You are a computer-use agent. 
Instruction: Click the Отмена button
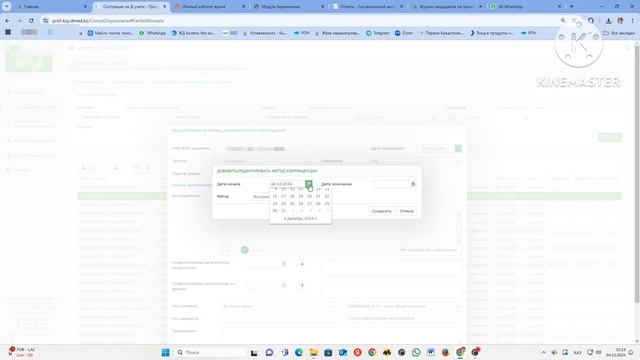point(407,211)
